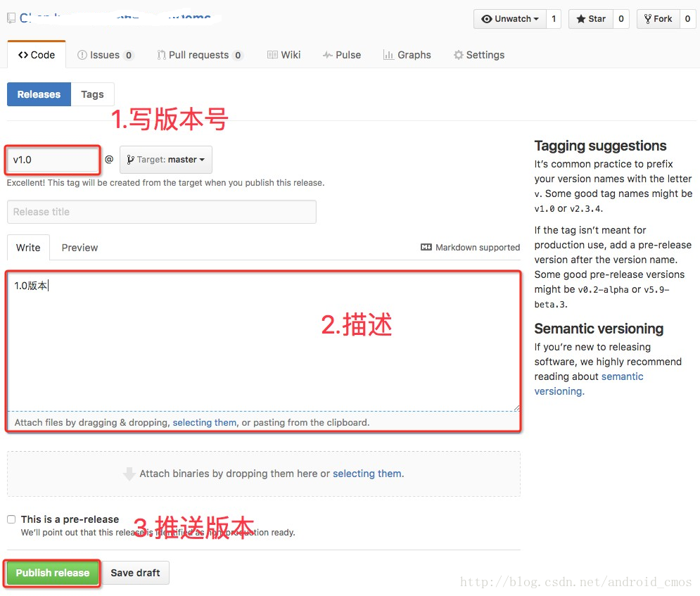
Task: Fork this repository
Action: pos(658,19)
